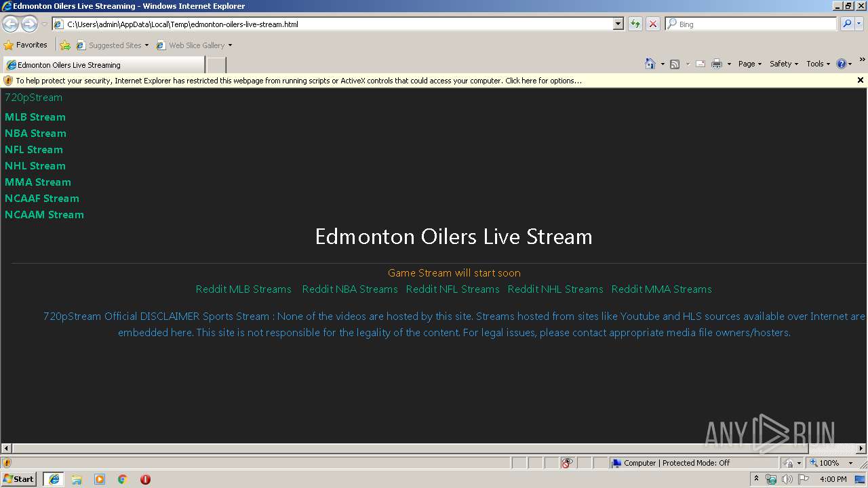Click the information bar shield icon

[8, 81]
